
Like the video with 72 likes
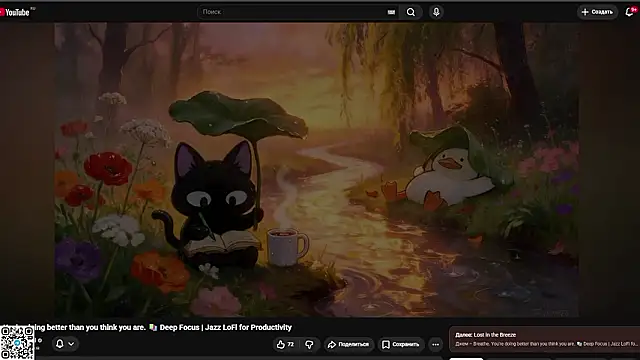pyautogui.click(x=285, y=344)
